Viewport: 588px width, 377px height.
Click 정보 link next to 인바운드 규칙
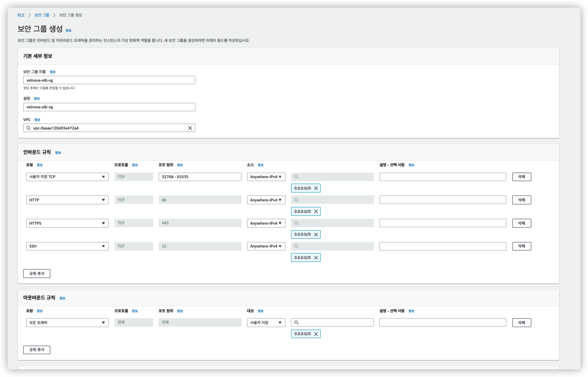point(58,153)
